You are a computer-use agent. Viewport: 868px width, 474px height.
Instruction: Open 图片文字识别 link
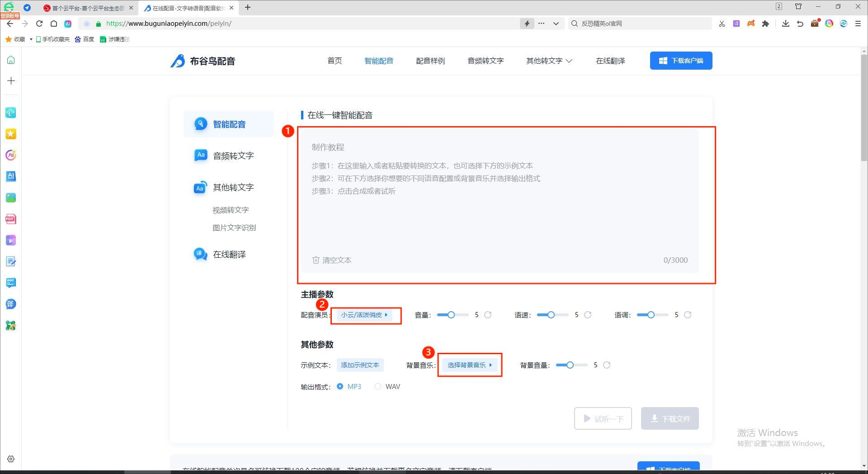234,228
